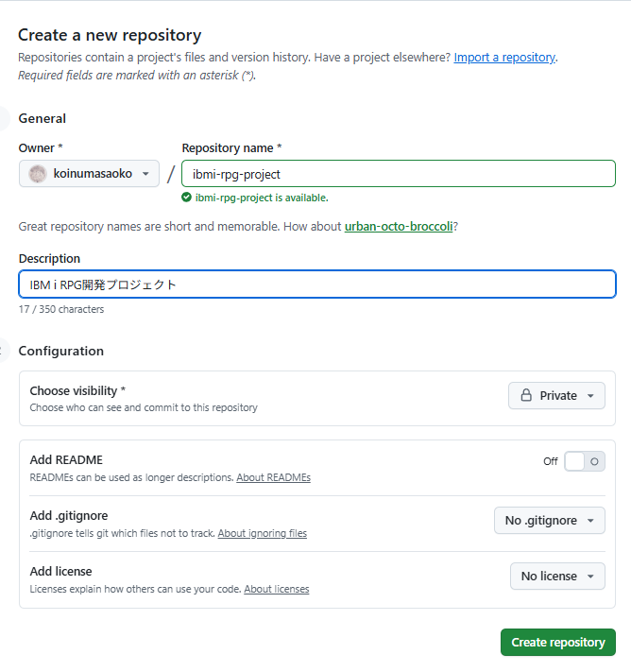Click the koinumasaoko owner avatar icon
631x672 pixels.
(37, 174)
